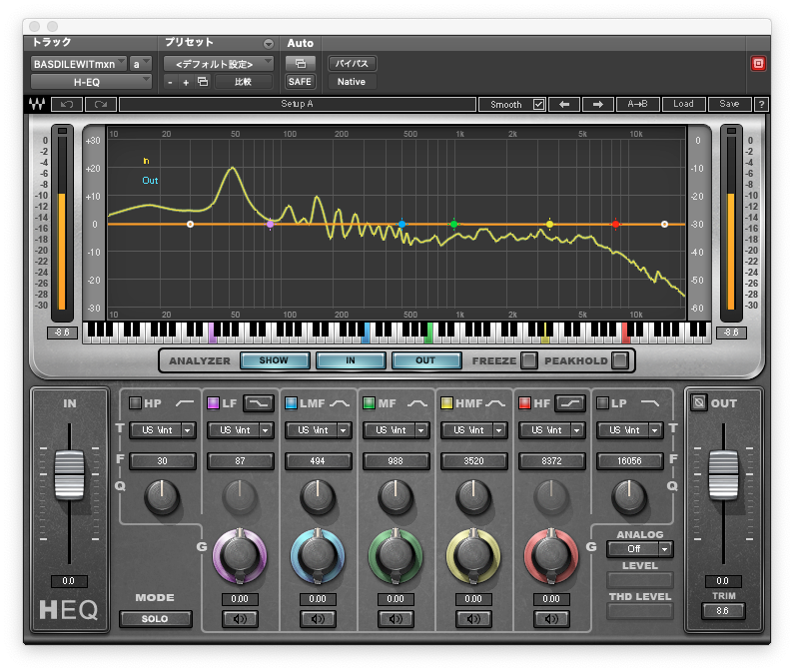Toggle the red HF band on/off
Screen dimensions: 794x672
(x=524, y=403)
